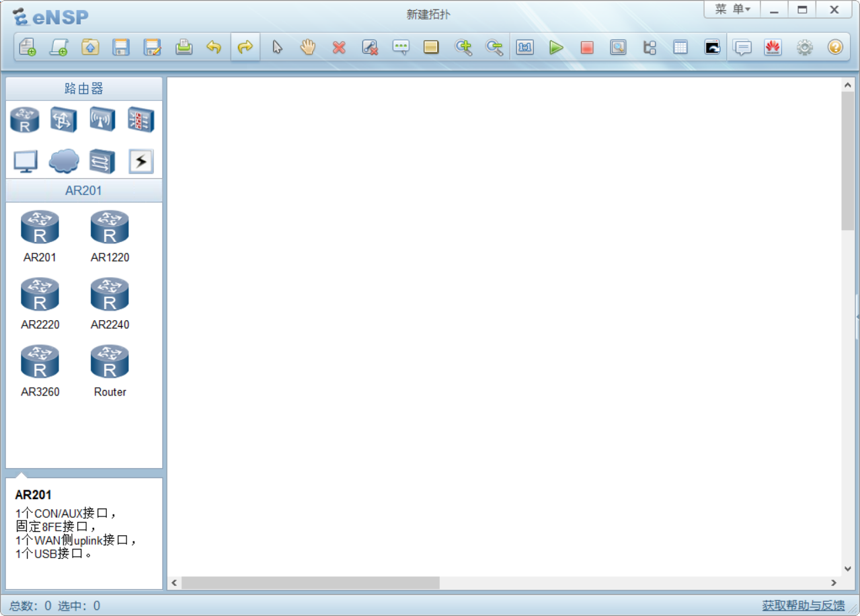
Task: Add a text note to canvas
Action: (x=401, y=48)
